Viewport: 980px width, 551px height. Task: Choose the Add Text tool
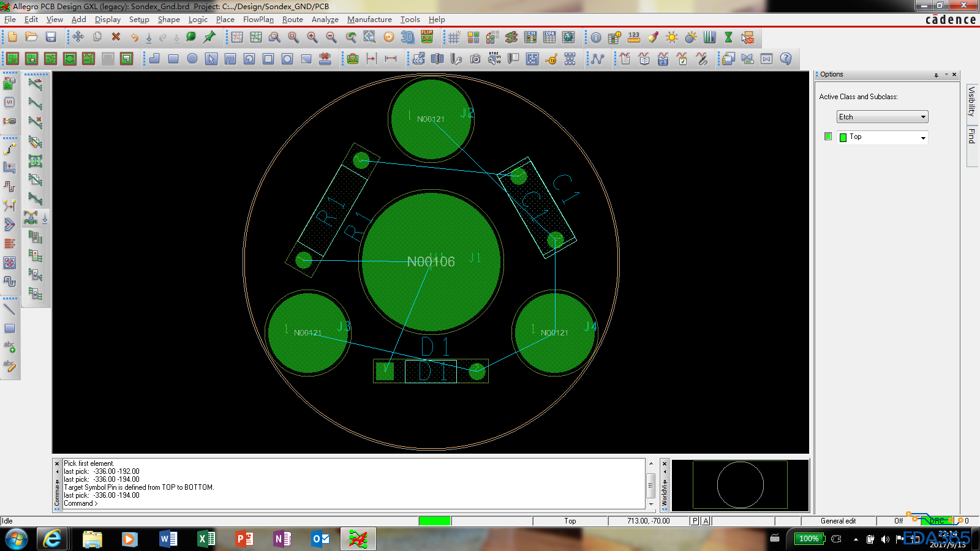pos(10,347)
